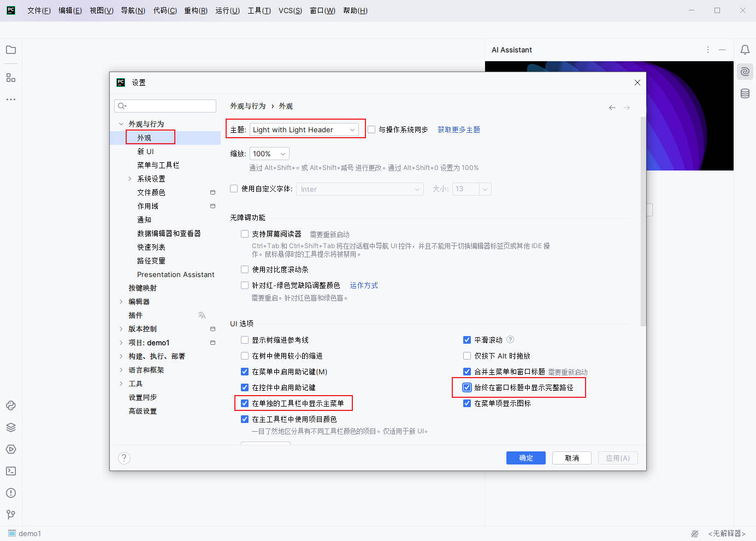Open the Structure tool window icon
756x541 pixels.
coord(11,78)
